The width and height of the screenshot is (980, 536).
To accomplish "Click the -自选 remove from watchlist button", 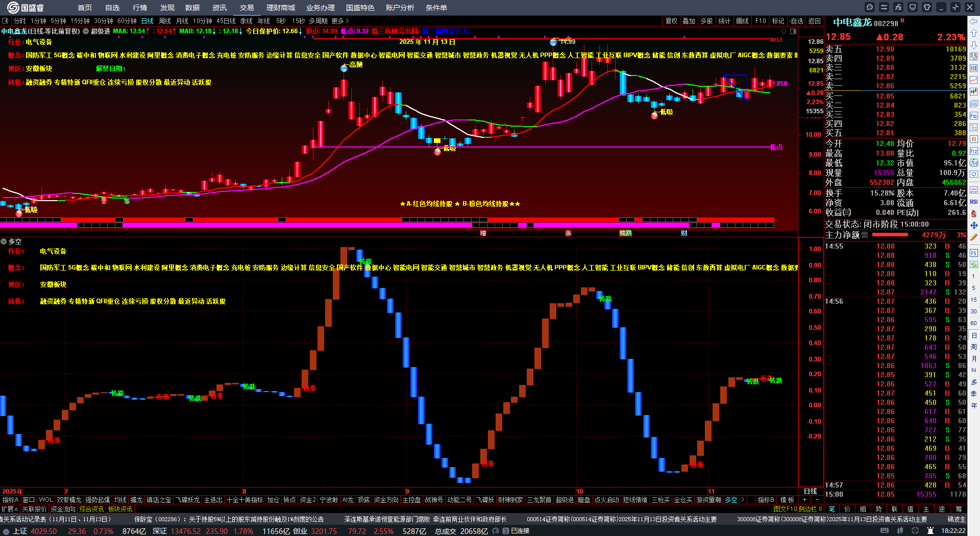I will [x=796, y=21].
